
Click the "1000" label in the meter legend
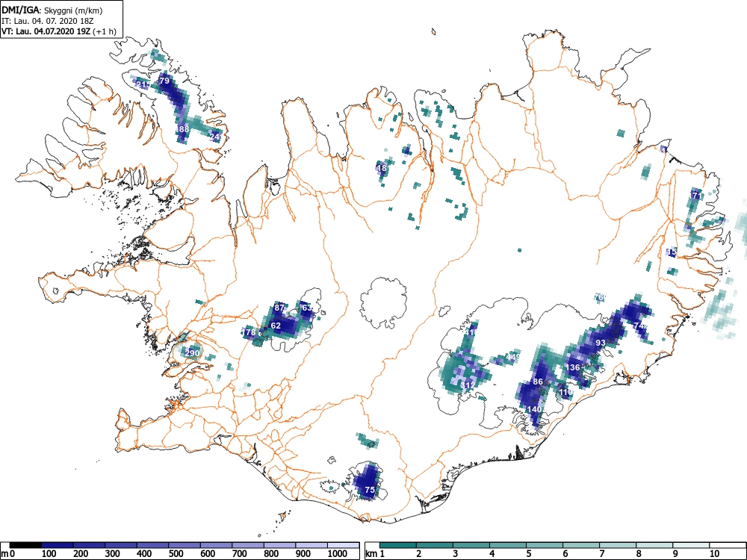pos(338,554)
